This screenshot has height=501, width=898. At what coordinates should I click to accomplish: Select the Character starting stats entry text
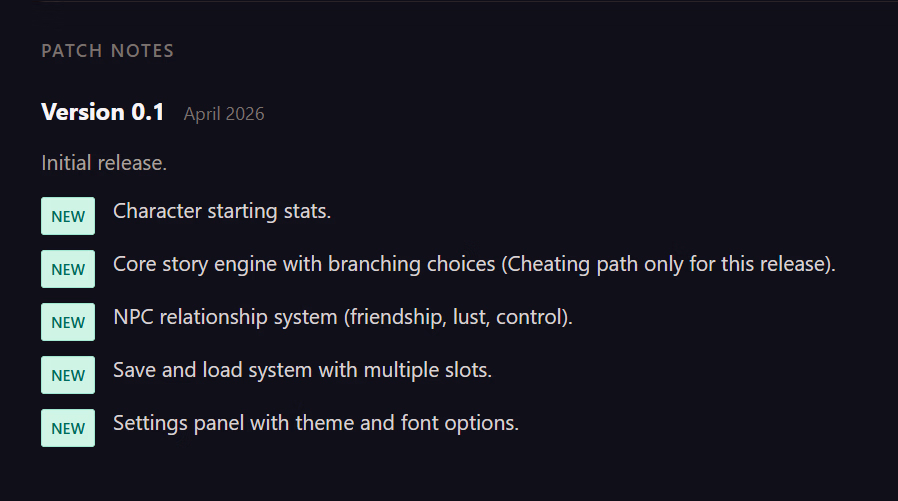coord(222,211)
